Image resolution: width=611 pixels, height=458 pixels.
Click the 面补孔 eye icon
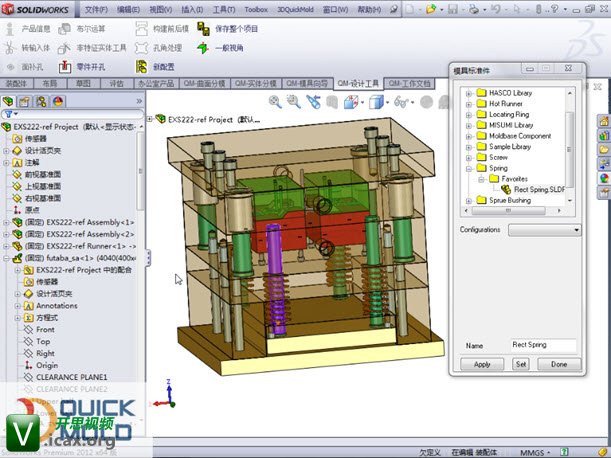pyautogui.click(x=10, y=67)
